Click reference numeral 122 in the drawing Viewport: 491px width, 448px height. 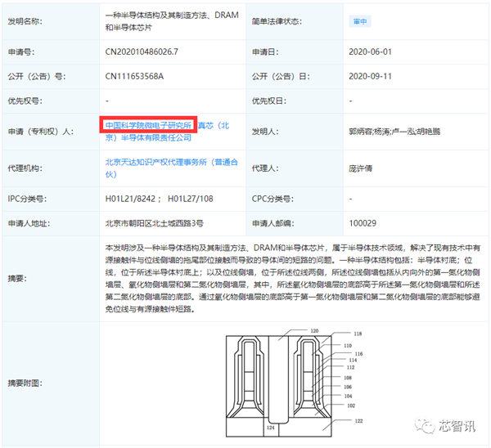[x=359, y=421]
